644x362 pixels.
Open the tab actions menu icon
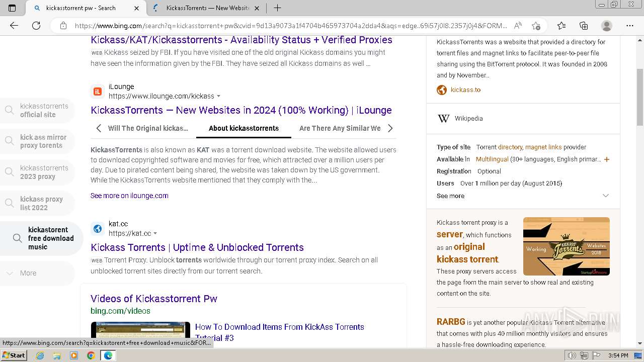[12, 8]
